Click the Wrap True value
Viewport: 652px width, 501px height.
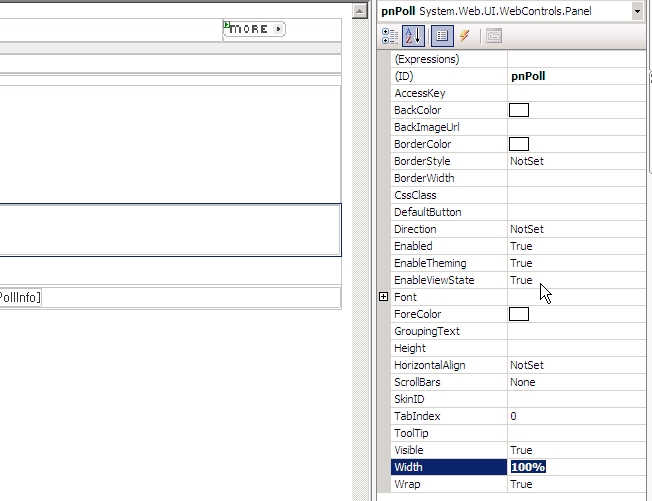click(x=521, y=484)
